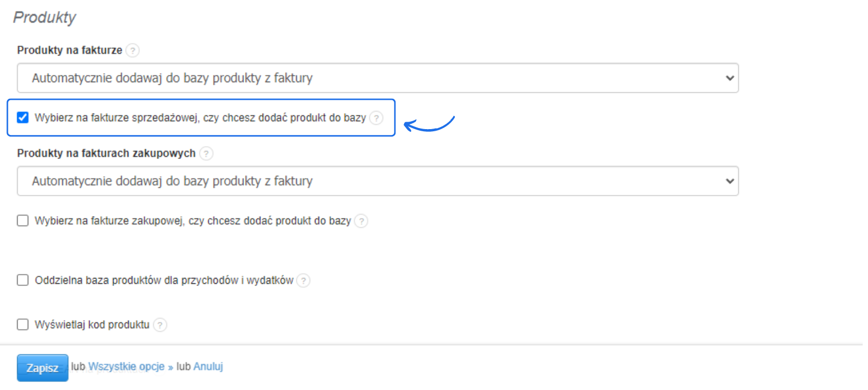
Task: Click help icon for purchase invoice product option
Action: click(x=361, y=221)
